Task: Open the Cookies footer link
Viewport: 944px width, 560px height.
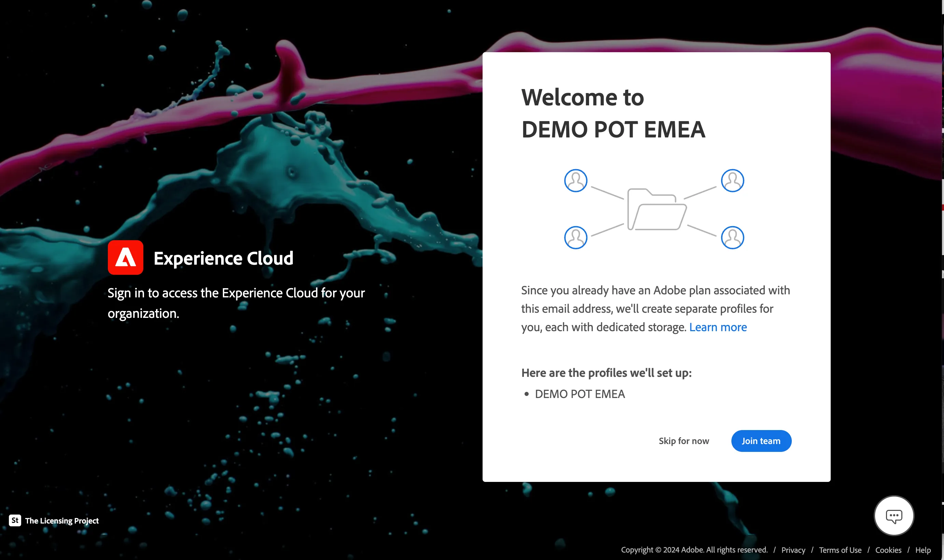Action: coord(888,550)
